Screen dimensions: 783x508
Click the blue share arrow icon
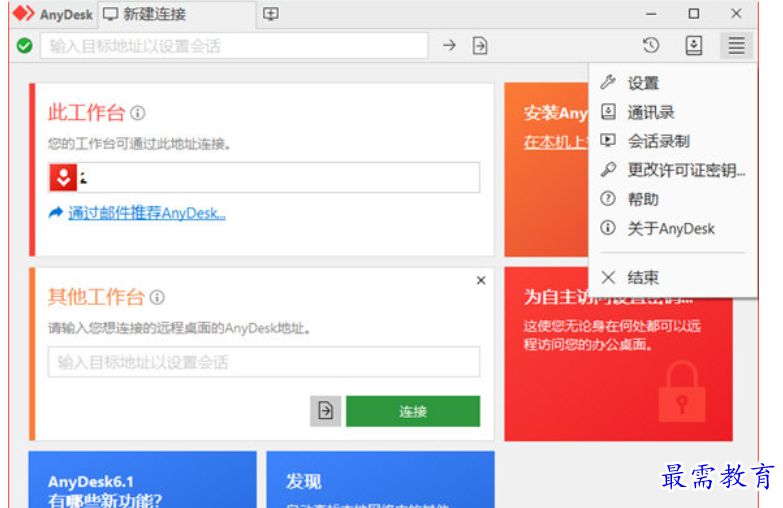pyautogui.click(x=55, y=213)
